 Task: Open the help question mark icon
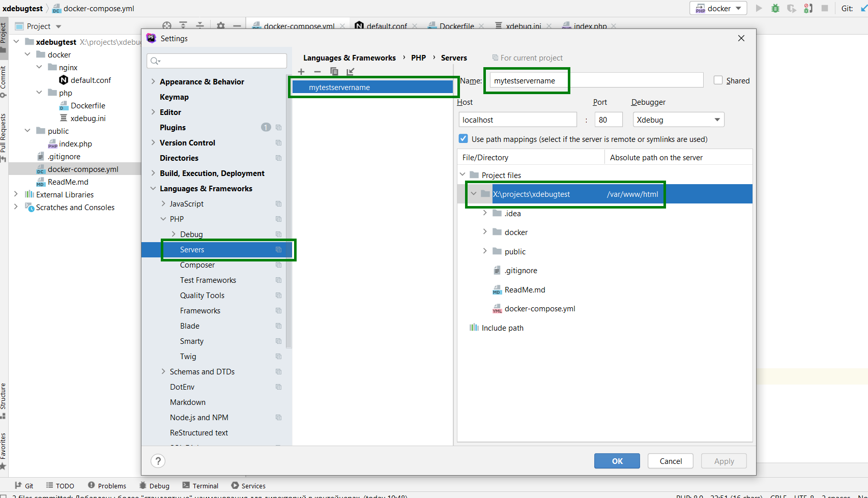[x=158, y=461]
